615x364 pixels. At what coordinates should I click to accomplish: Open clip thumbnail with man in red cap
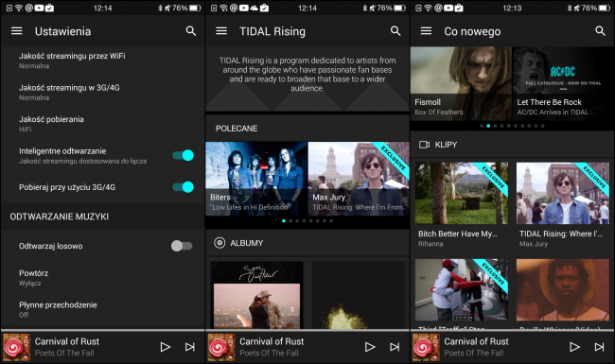click(462, 290)
